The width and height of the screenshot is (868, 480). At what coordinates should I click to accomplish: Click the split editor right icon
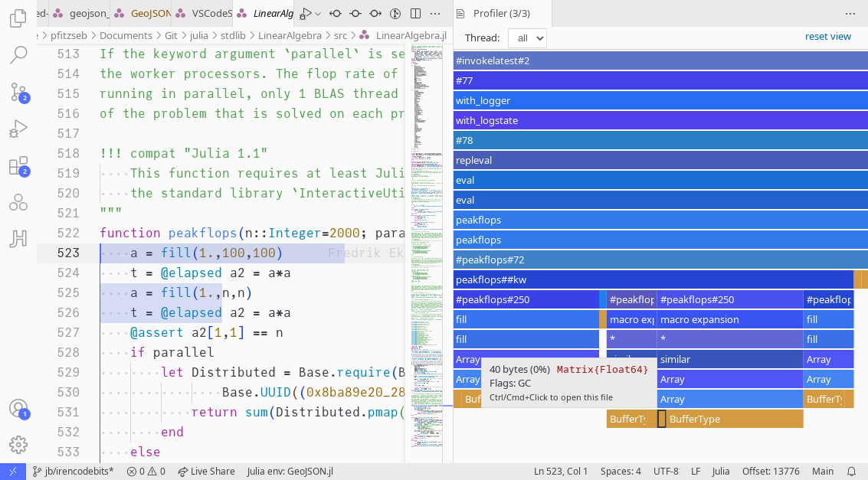(415, 13)
